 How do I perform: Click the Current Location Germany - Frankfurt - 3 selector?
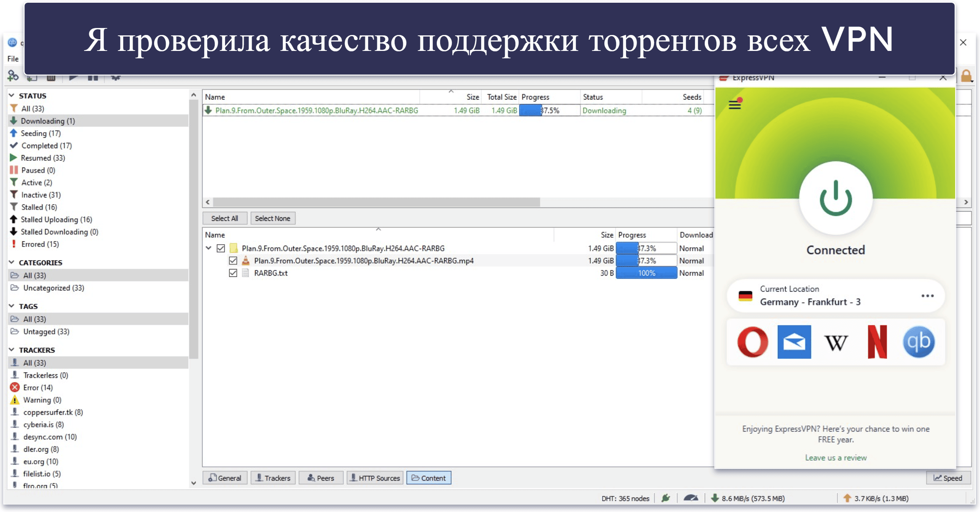[x=835, y=296]
